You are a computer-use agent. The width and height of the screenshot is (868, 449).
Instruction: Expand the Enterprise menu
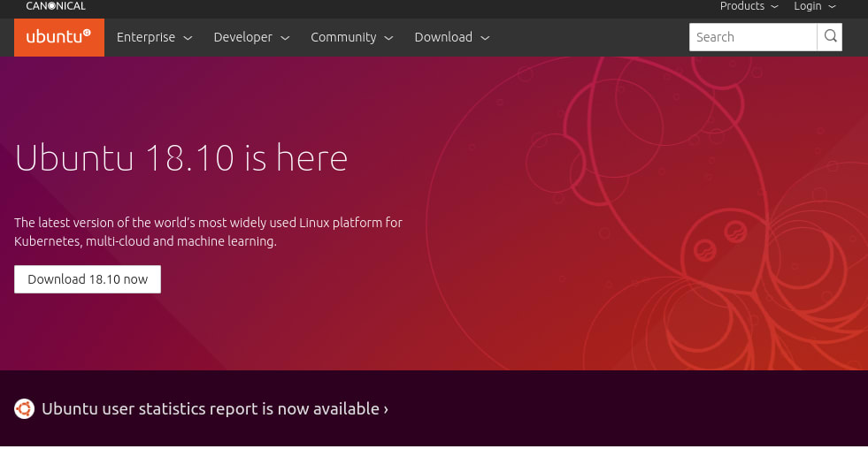click(155, 37)
